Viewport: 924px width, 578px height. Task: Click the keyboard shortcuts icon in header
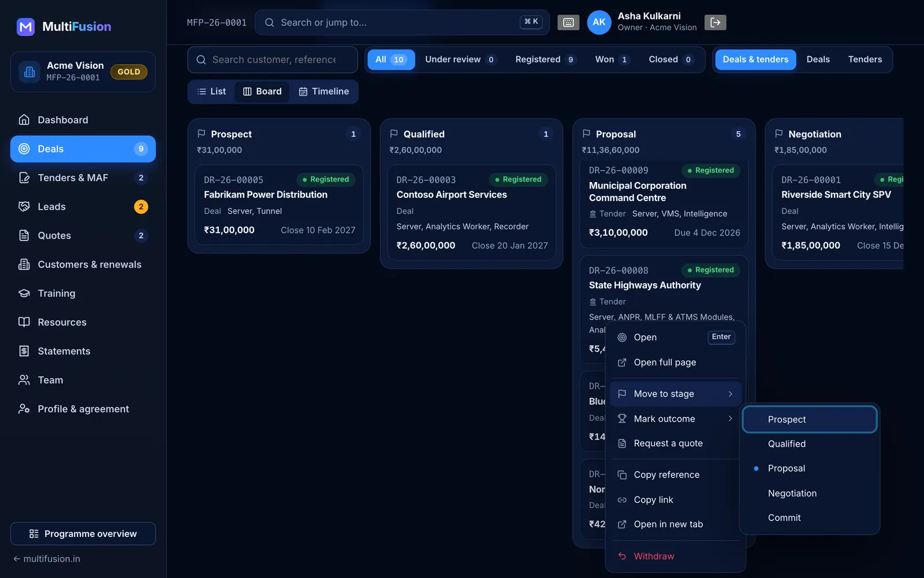point(568,23)
